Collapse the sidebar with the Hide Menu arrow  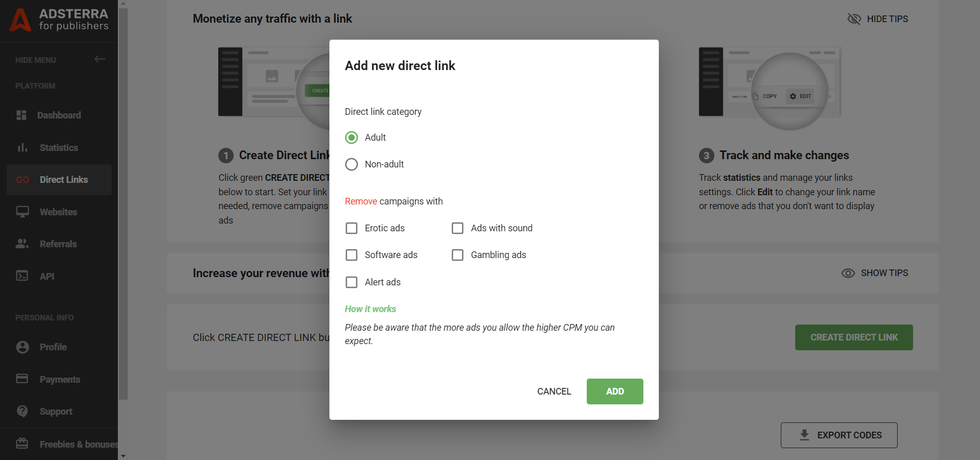99,59
